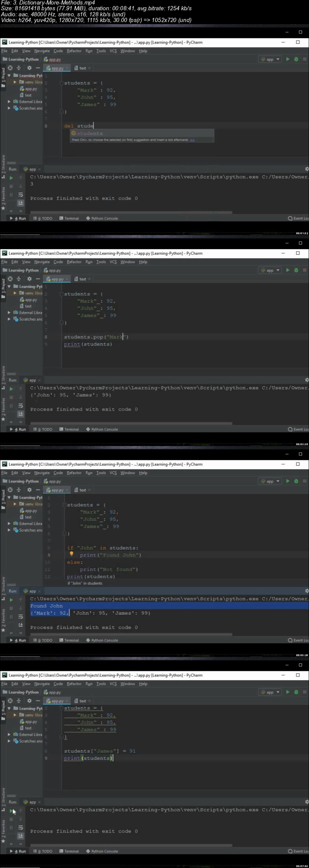
Task: Toggle 1: Project side tab in students.pop frame
Action: pyautogui.click(x=3, y=289)
